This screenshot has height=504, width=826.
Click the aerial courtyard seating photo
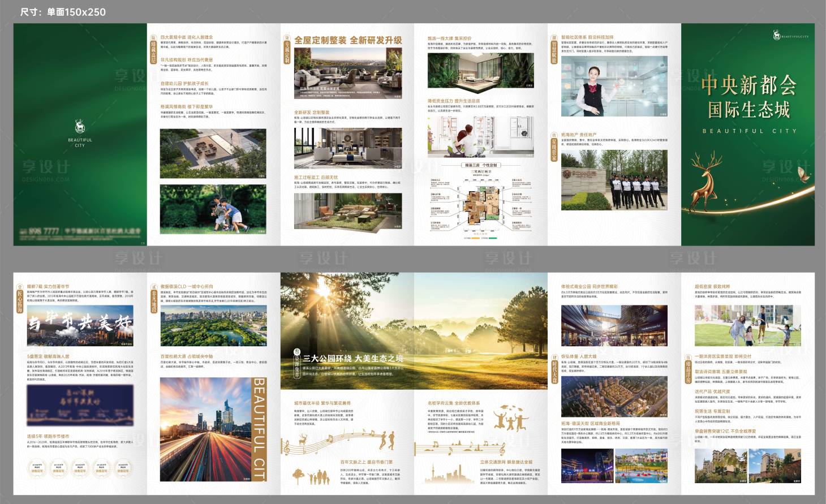213,152
